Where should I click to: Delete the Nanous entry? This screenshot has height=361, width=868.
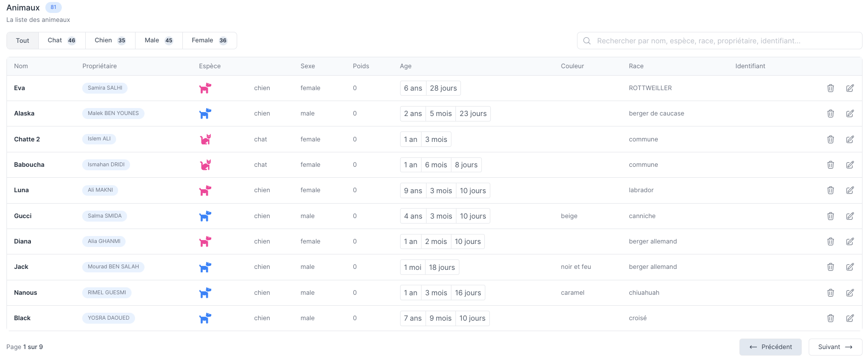pos(830,293)
